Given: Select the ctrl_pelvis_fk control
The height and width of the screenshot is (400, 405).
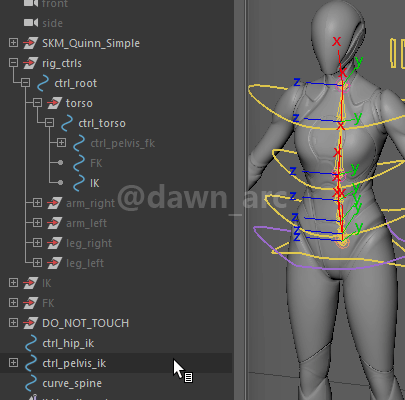Looking at the screenshot, I should [123, 143].
